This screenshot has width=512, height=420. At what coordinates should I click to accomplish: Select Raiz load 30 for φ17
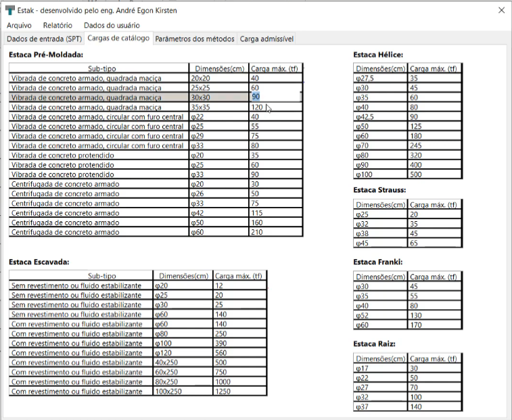(435, 368)
